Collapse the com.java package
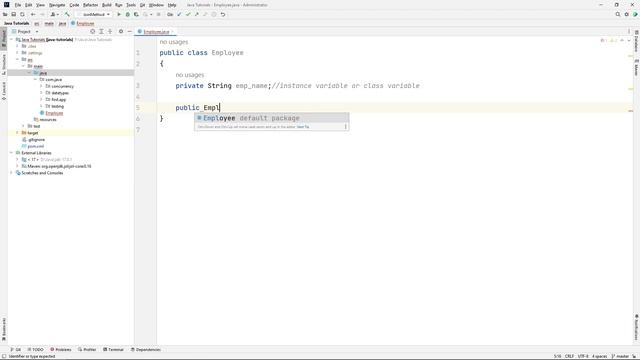 [x=36, y=80]
